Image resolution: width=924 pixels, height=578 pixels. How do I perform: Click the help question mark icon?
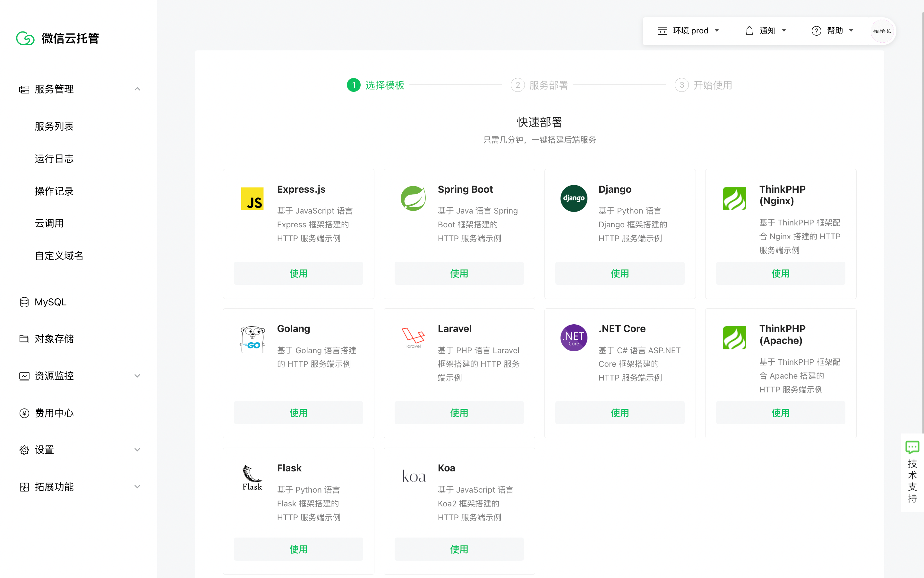816,31
